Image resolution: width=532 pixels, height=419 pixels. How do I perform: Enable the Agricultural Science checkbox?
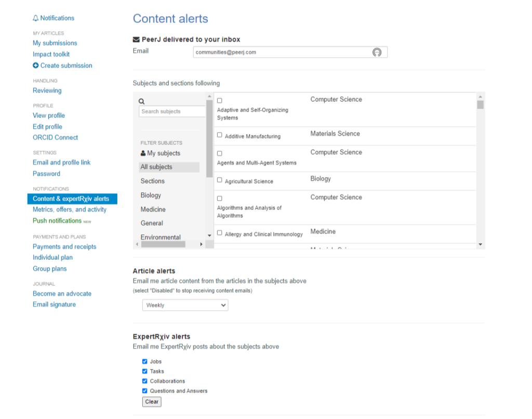pos(220,180)
